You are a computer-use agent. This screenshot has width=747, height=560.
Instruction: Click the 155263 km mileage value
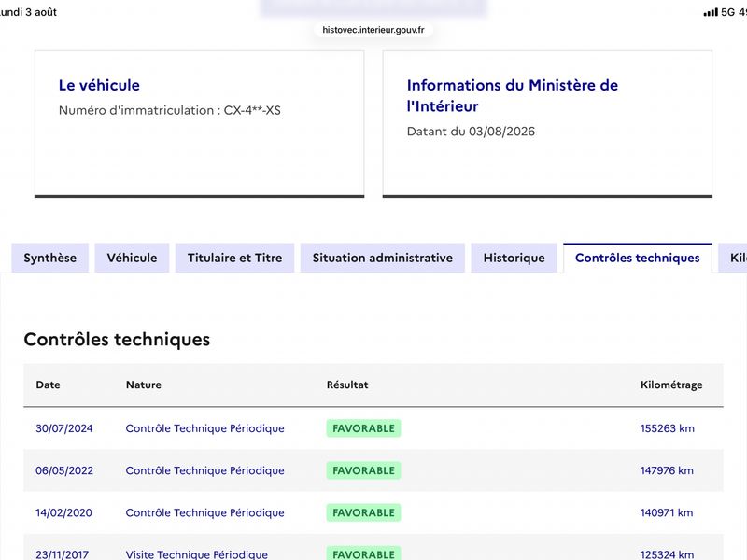tap(667, 428)
